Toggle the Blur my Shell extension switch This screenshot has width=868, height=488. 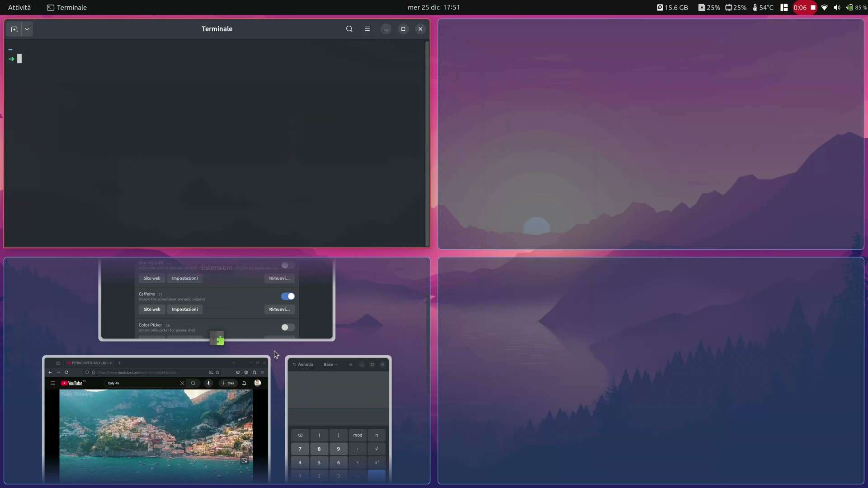pos(288,265)
